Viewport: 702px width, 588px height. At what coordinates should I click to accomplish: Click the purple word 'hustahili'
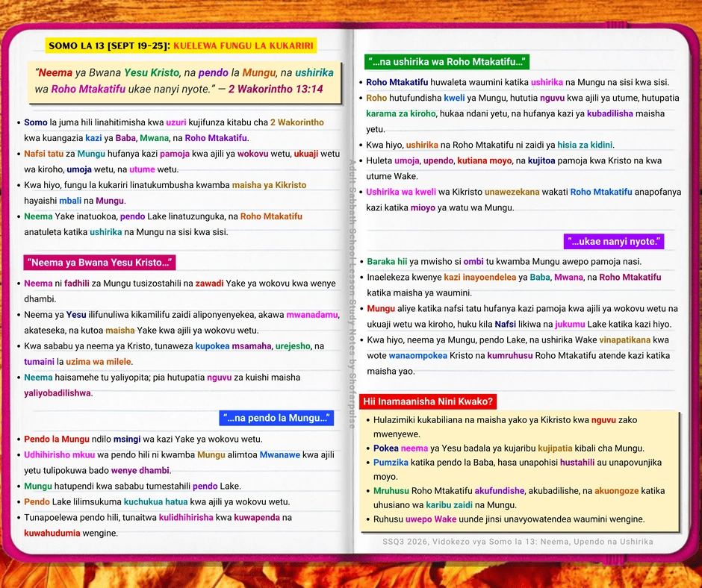pos(577,462)
